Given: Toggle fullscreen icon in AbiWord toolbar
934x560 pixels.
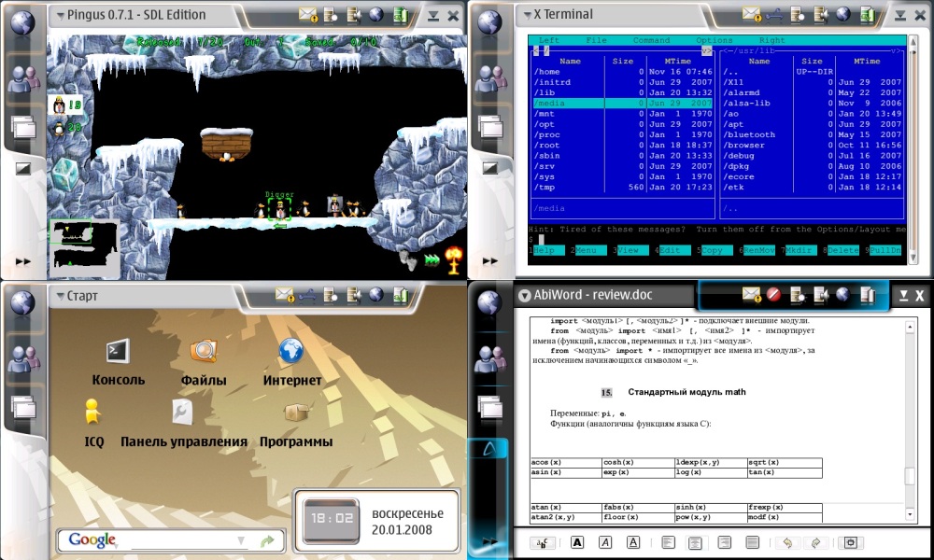Looking at the screenshot, I should coord(851,543).
